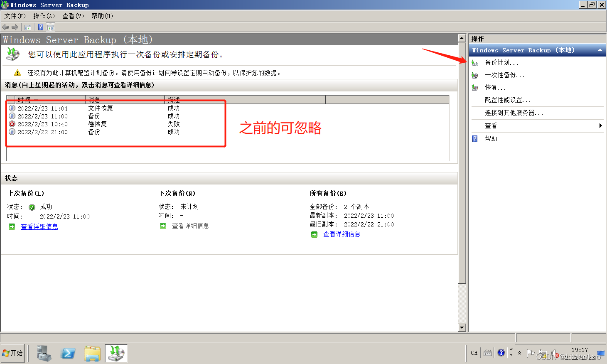This screenshot has width=607, height=364.
Task: Click the 查看详细信息 link under 上次备份
Action: (39, 226)
